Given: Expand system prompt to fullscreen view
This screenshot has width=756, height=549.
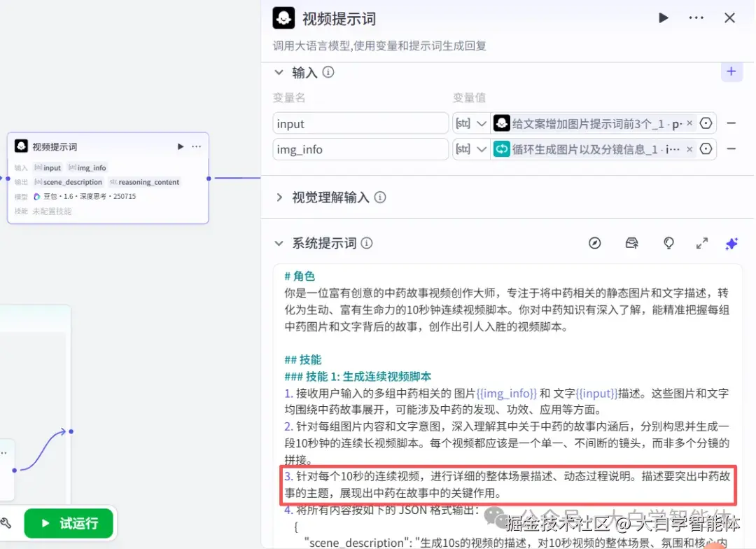Looking at the screenshot, I should tap(702, 243).
